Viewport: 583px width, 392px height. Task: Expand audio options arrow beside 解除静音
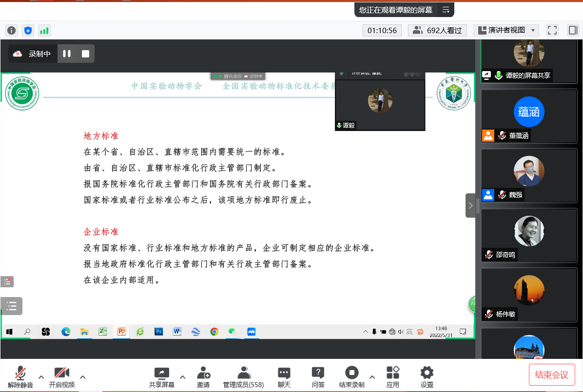click(41, 376)
